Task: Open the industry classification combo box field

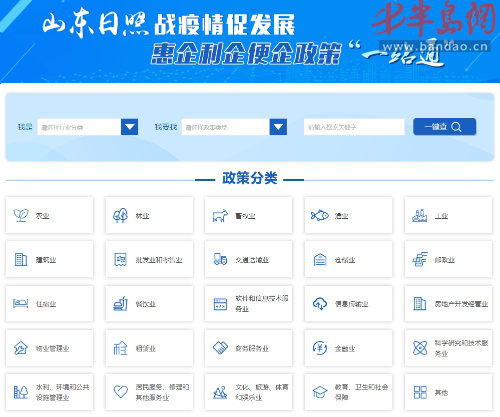Action: coord(88,127)
